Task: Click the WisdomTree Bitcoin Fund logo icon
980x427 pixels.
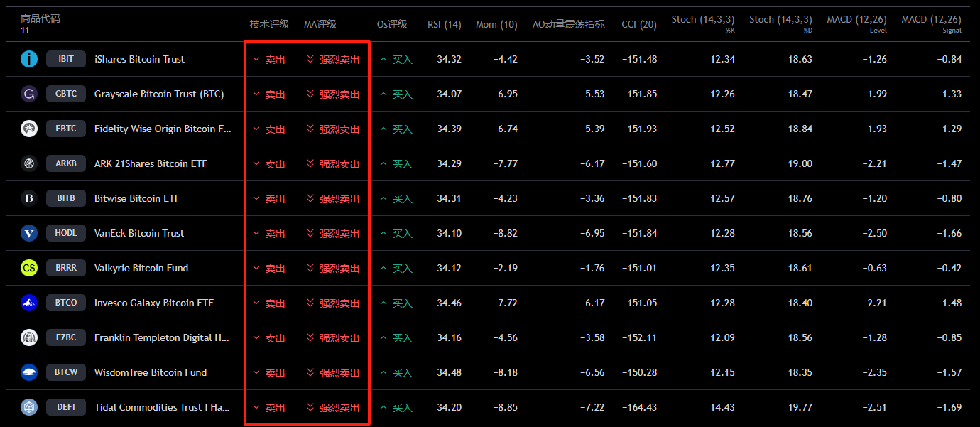Action: pos(29,372)
